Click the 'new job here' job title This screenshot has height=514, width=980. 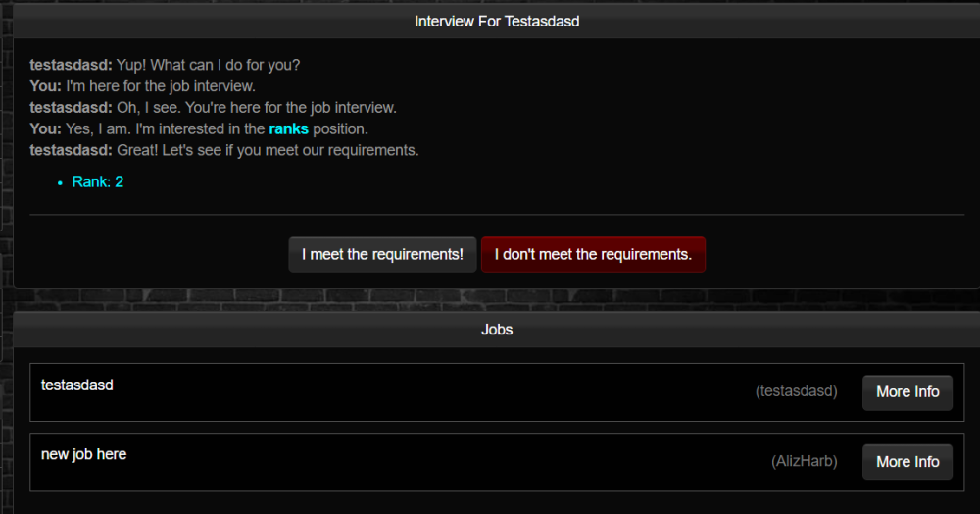[x=83, y=455]
